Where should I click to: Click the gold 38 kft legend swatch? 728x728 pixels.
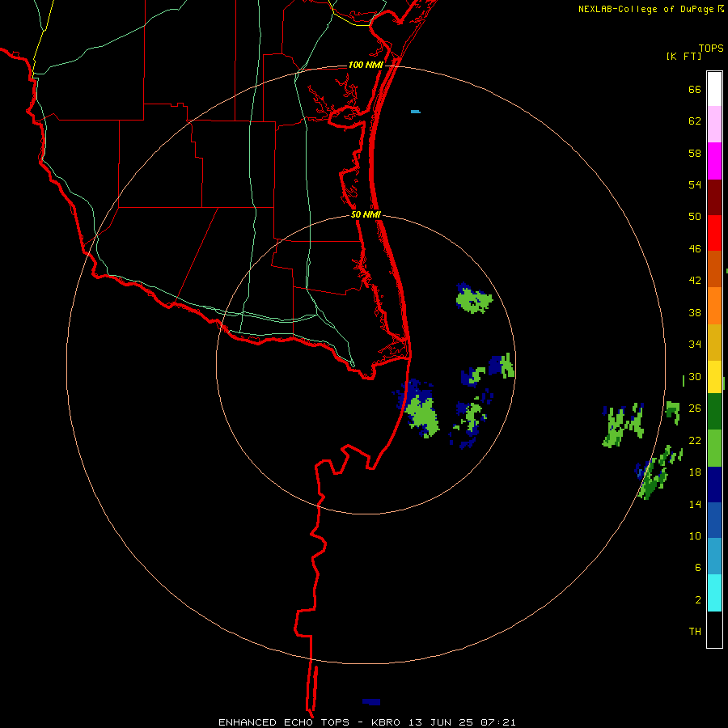(x=714, y=342)
